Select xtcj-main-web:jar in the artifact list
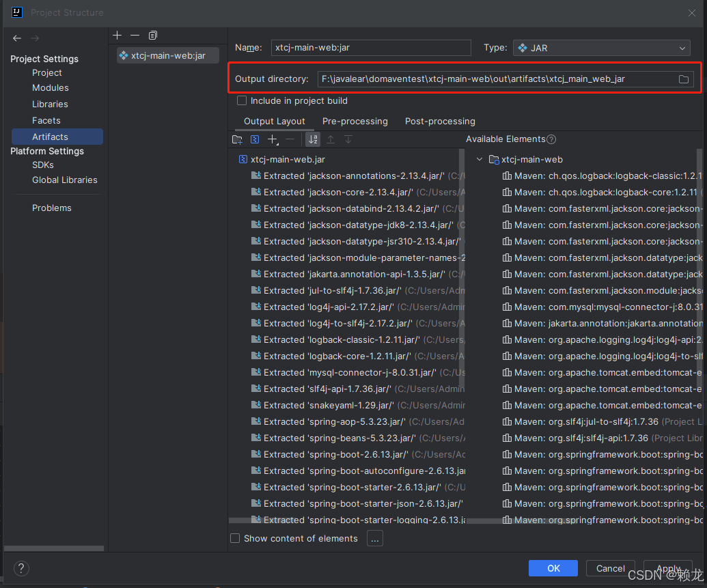The width and height of the screenshot is (707, 588). point(168,55)
